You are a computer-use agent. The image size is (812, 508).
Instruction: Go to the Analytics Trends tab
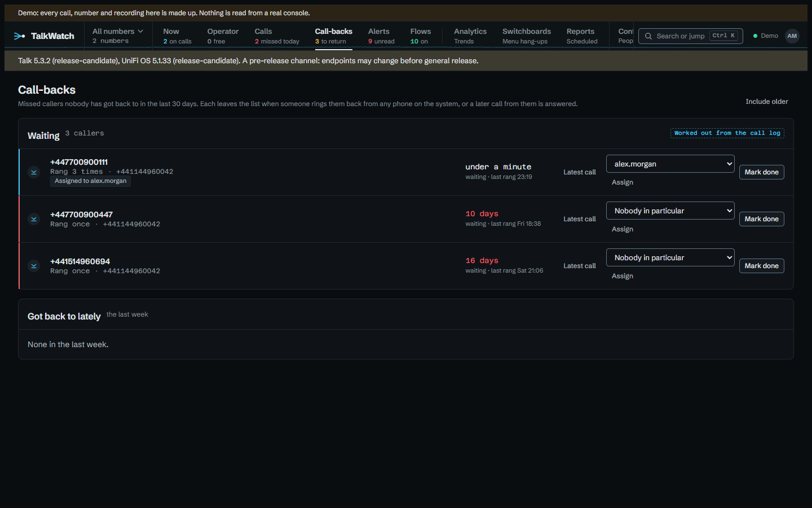click(470, 36)
